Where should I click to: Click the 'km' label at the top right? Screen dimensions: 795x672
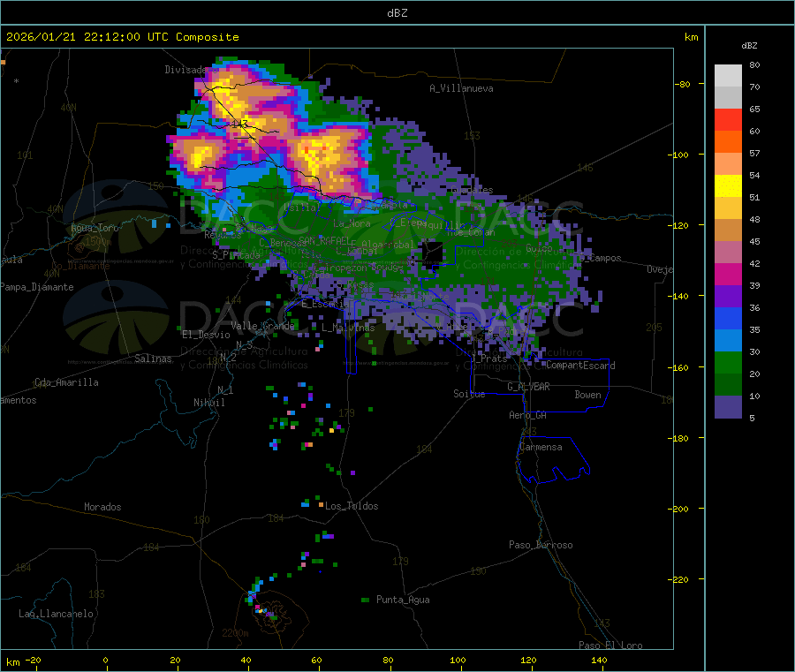pyautogui.click(x=691, y=37)
